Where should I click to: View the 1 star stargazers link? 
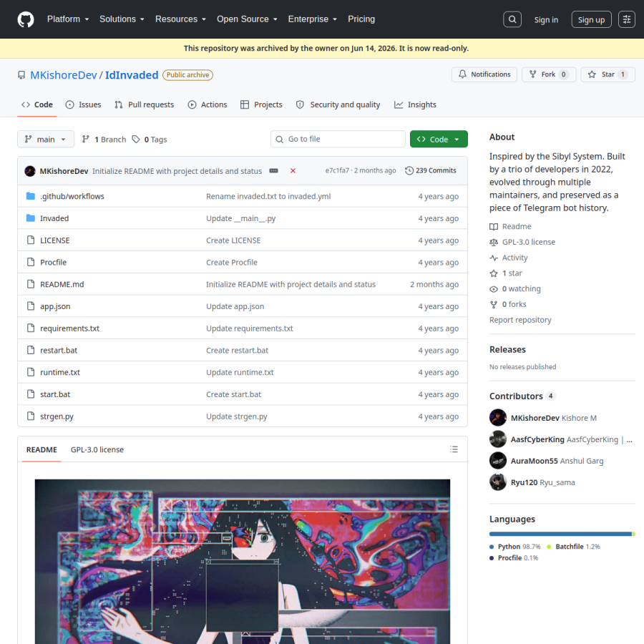506,273
